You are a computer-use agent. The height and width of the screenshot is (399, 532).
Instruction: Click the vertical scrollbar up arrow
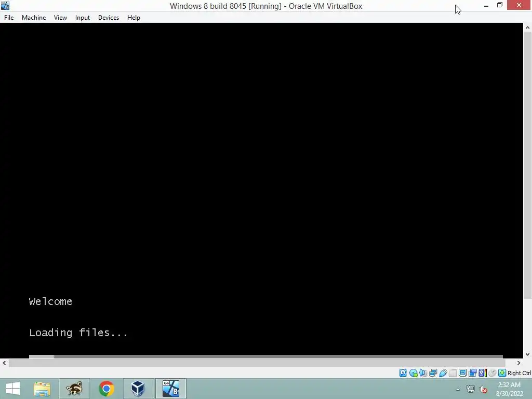(528, 28)
